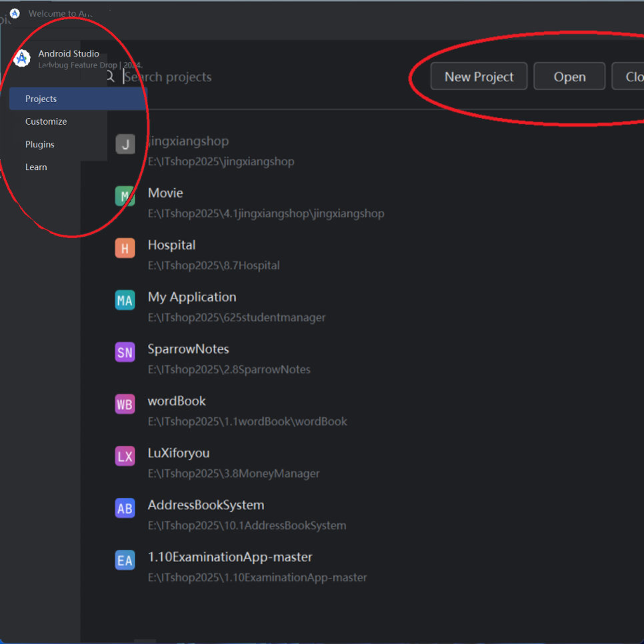
Task: Click the Open button
Action: click(569, 76)
